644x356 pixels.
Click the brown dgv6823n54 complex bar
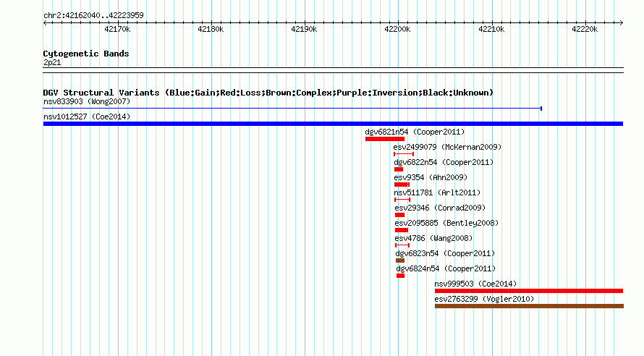click(x=400, y=260)
